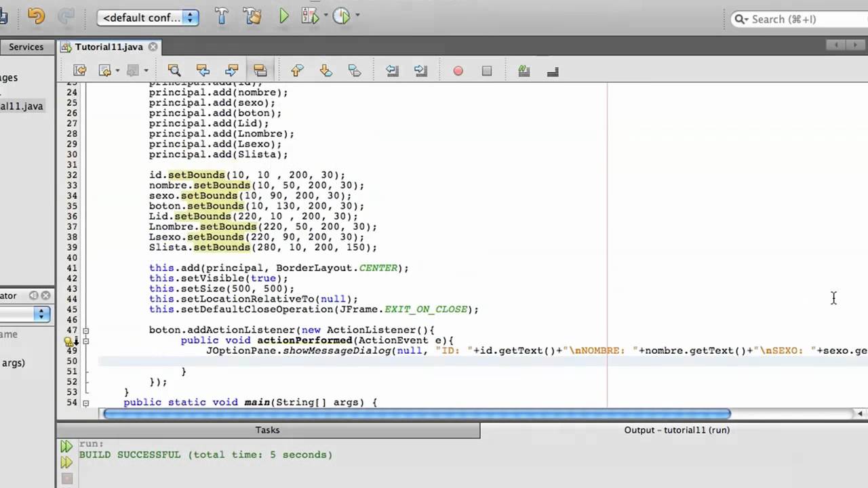Stop macro recording square icon
Viewport: 868px width, 488px height.
(x=486, y=71)
